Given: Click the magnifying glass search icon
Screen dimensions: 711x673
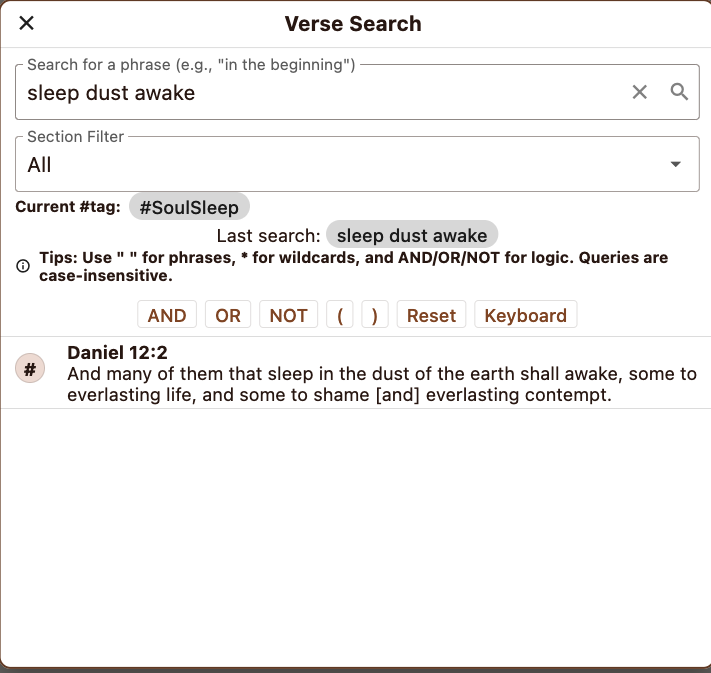Looking at the screenshot, I should coord(679,92).
